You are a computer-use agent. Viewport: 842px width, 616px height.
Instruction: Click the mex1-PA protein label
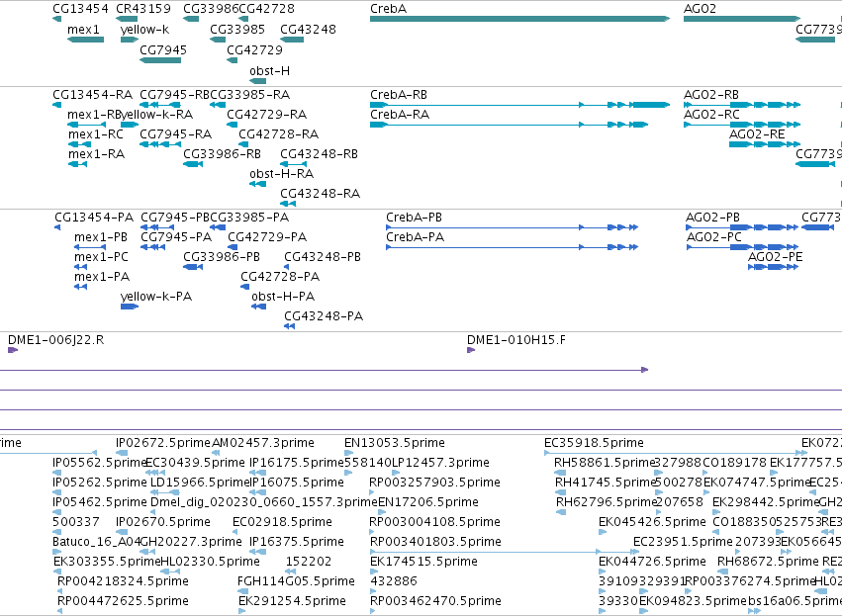click(102, 277)
